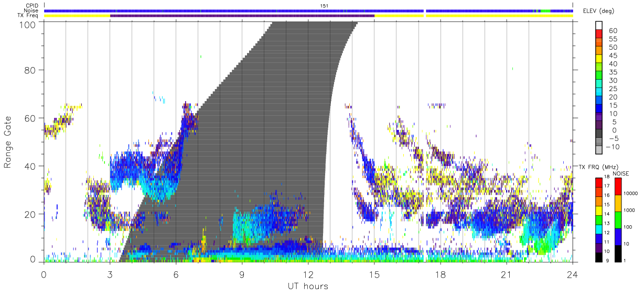The image size is (644, 297).
Task: Click the blue Noise strip above the plot
Action: tap(308, 10)
